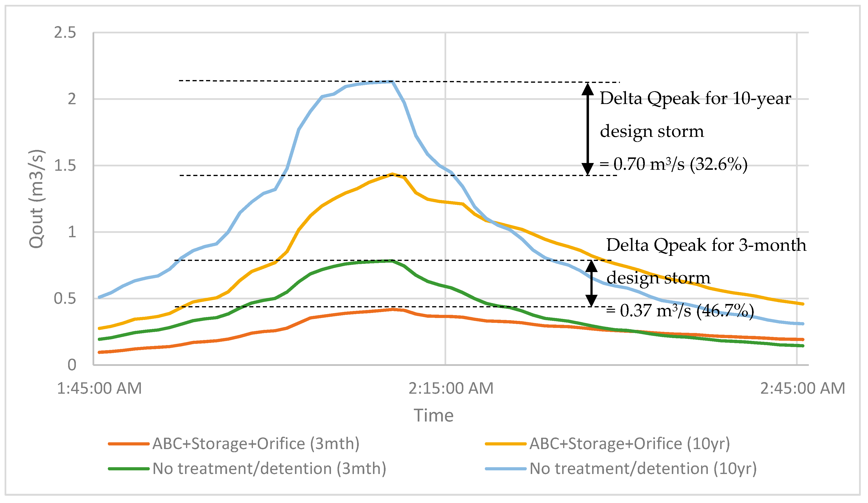This screenshot has width=868, height=503.
Task: Click the 2:45:00 AM axis tick label
Action: [x=803, y=389]
